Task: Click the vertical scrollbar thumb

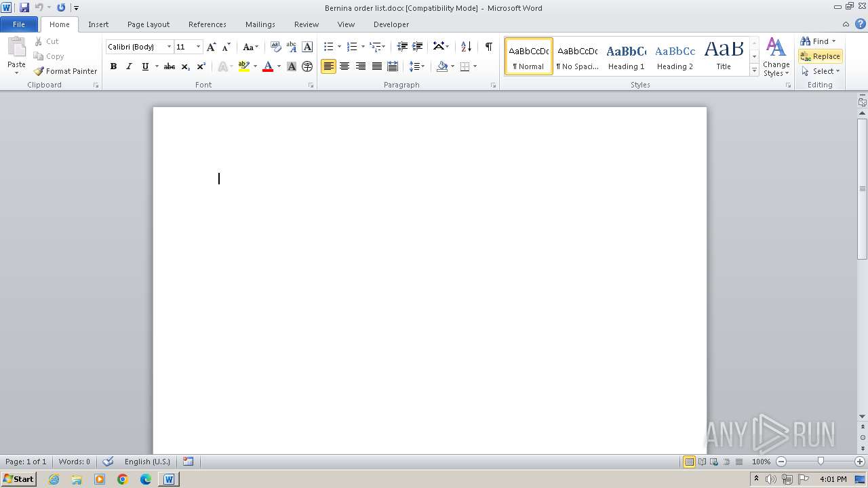Action: tap(862, 188)
